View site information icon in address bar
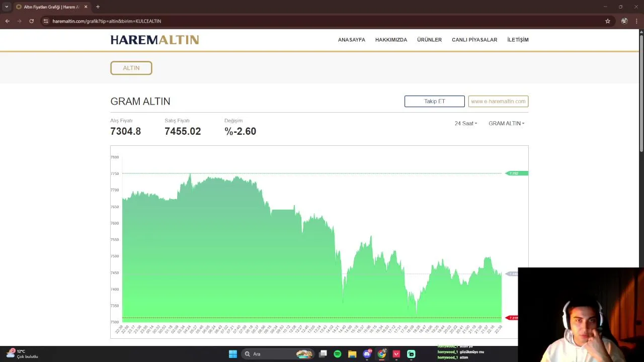 tap(46, 21)
